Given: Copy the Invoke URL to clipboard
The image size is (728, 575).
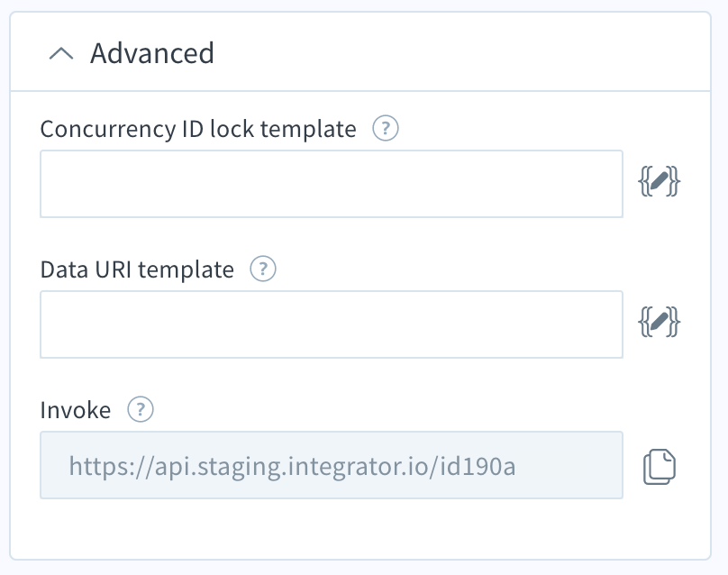Looking at the screenshot, I should pos(660,466).
